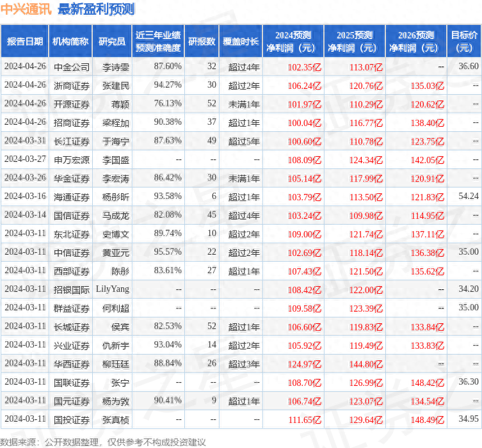Screen dimensions: 482x448
Task: Select the 招商证券 institution cell
Action: 72,123
